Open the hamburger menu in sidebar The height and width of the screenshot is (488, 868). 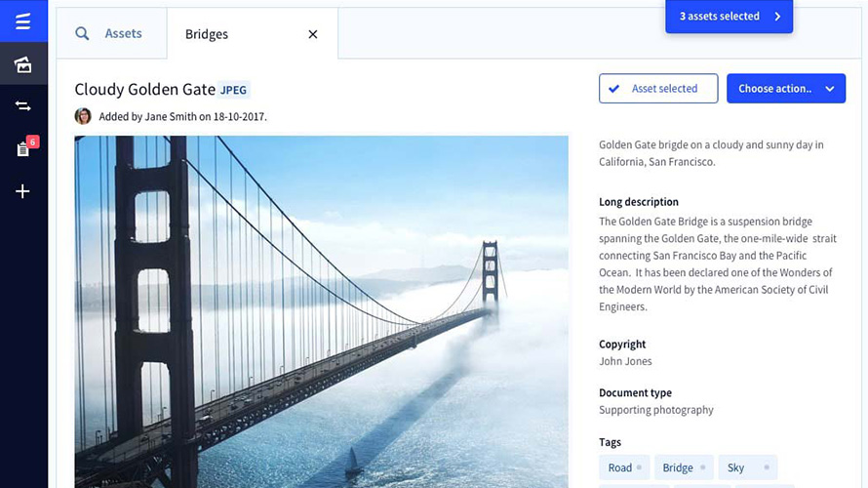22,21
